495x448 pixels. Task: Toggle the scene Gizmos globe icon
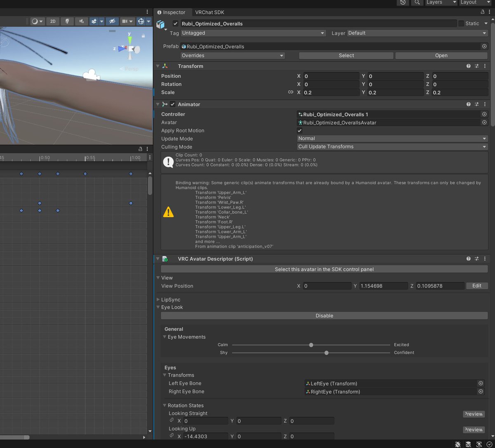[141, 21]
